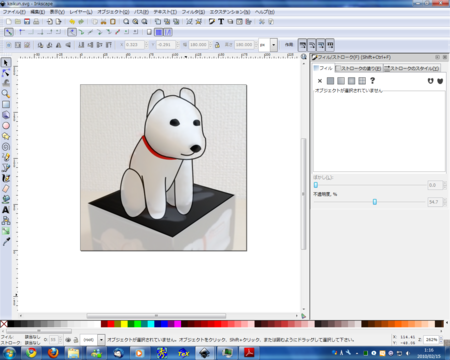Pick the yellow palette swatch
Viewport: 450px width, 360px height.
click(x=124, y=324)
